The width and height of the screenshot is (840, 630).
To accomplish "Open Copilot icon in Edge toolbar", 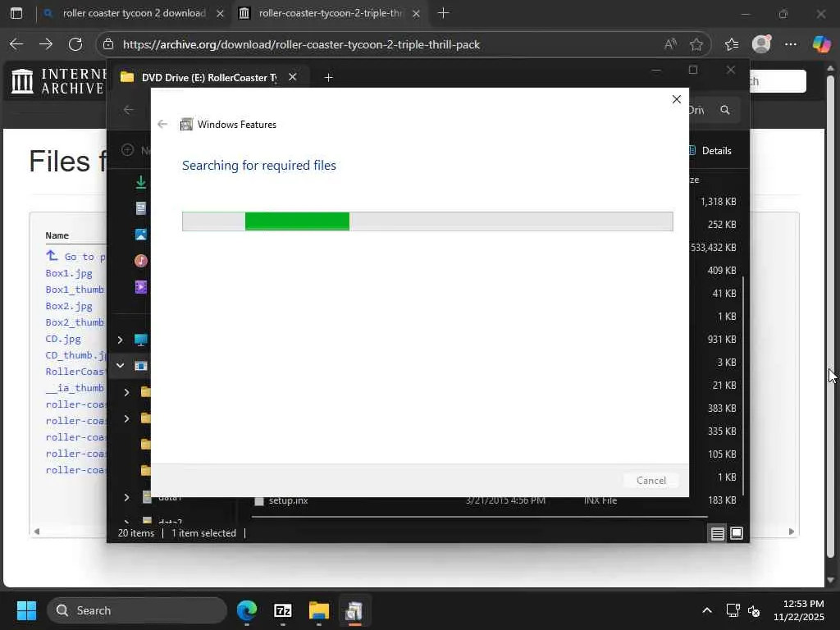I will pos(821,44).
